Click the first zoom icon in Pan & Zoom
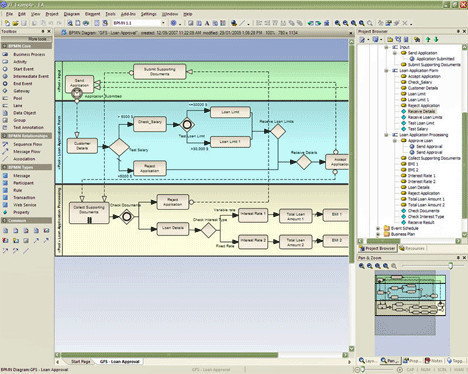This screenshot has width=468, height=374. pyautogui.click(x=362, y=266)
